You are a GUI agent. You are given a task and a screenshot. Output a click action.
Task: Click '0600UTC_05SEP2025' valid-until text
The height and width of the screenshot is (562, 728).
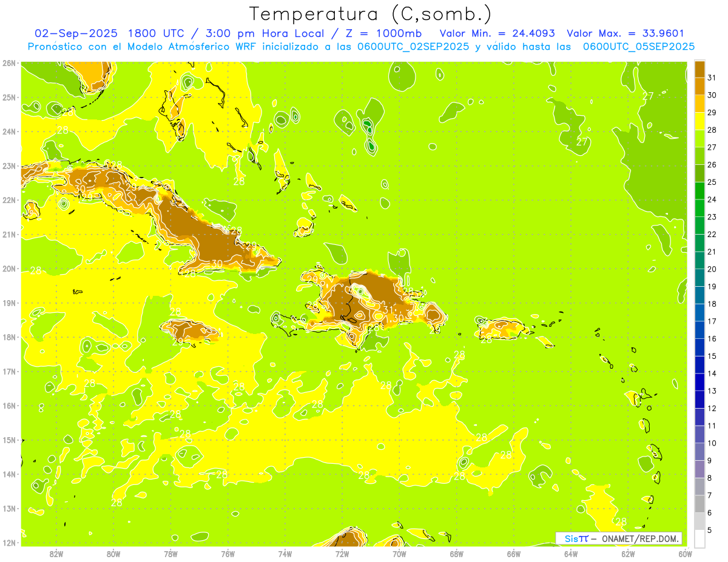click(639, 47)
